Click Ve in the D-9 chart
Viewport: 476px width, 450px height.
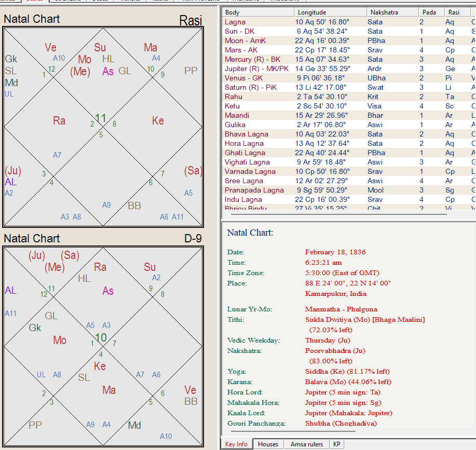pos(190,390)
